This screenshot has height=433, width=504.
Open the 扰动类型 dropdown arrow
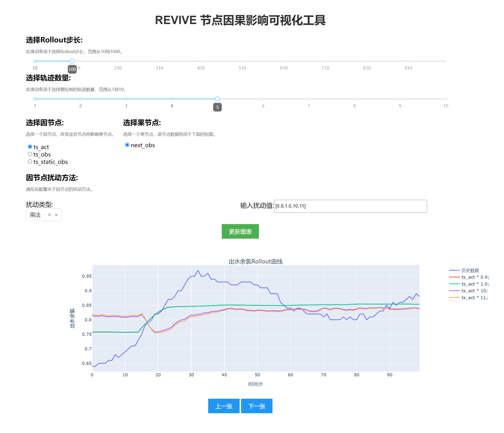click(56, 215)
